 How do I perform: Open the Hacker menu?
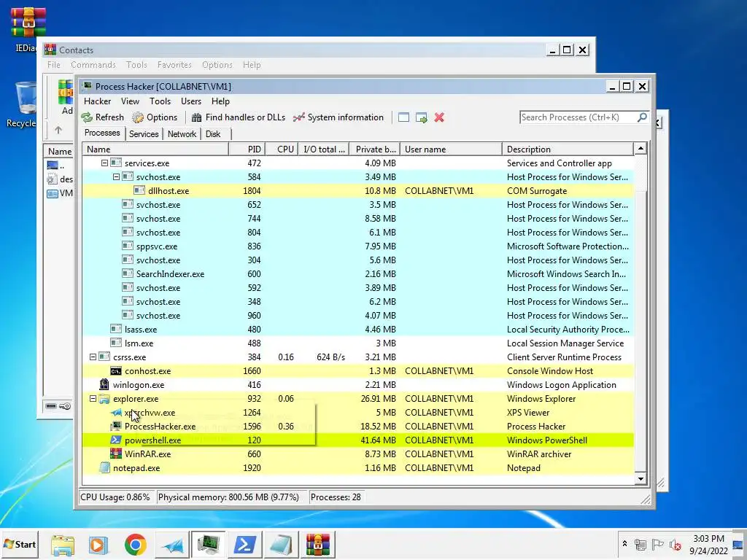pos(97,101)
